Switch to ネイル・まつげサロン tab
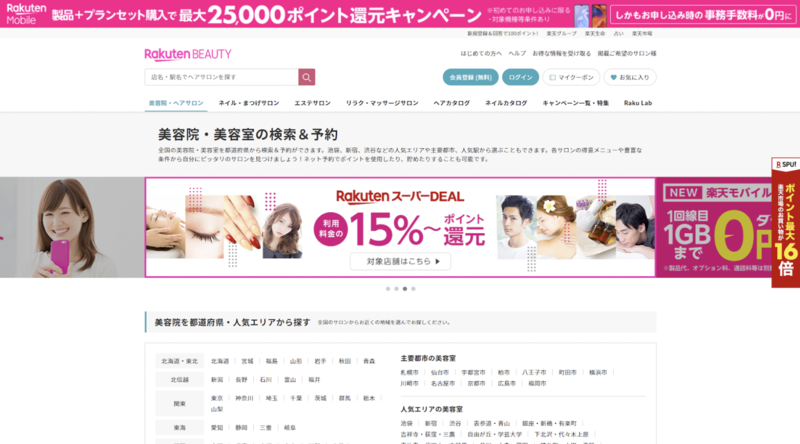The width and height of the screenshot is (800, 444). (249, 103)
